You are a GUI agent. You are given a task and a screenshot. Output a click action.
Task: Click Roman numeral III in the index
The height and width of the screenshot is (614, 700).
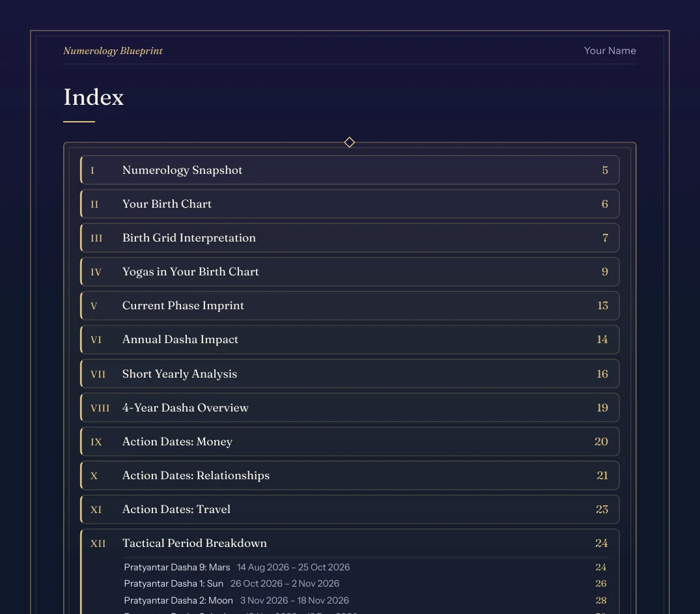click(x=96, y=238)
